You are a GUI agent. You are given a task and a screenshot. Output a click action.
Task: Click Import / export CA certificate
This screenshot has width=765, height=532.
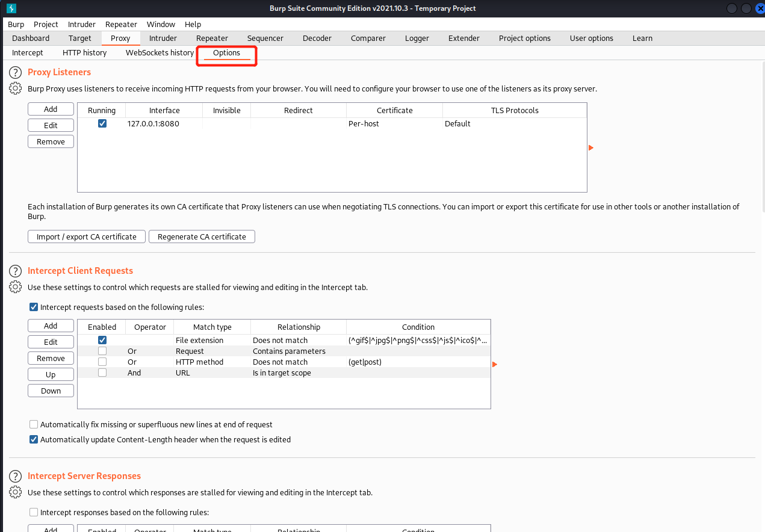(x=87, y=237)
